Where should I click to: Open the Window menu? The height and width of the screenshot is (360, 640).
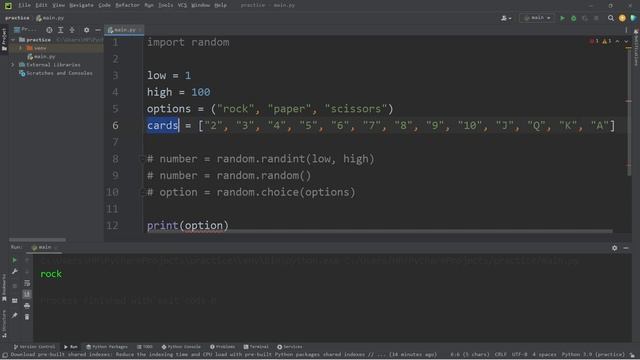tap(200, 5)
